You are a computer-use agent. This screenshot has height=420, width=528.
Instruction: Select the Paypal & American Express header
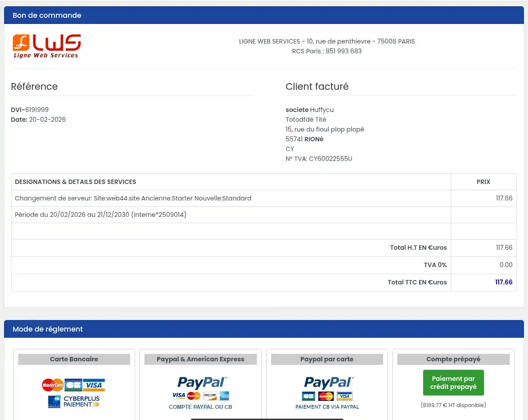click(x=200, y=359)
